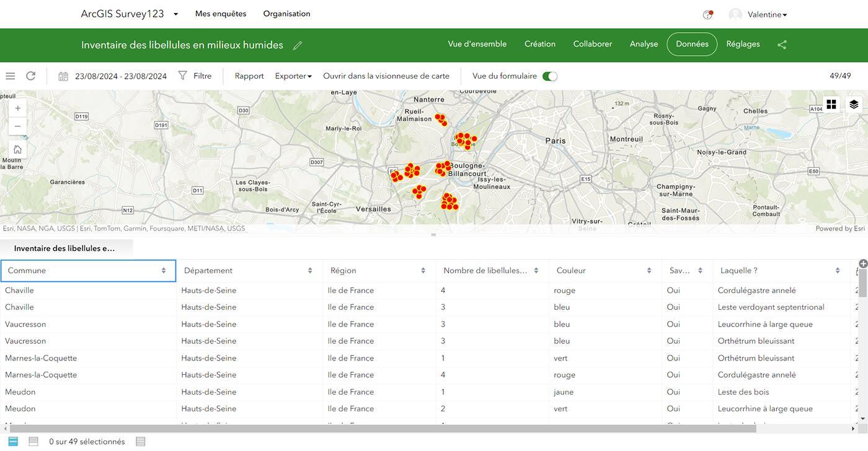Click 'Orthétrum bleuissant' in the Vaucresson row
The image size is (868, 451).
coord(756,341)
